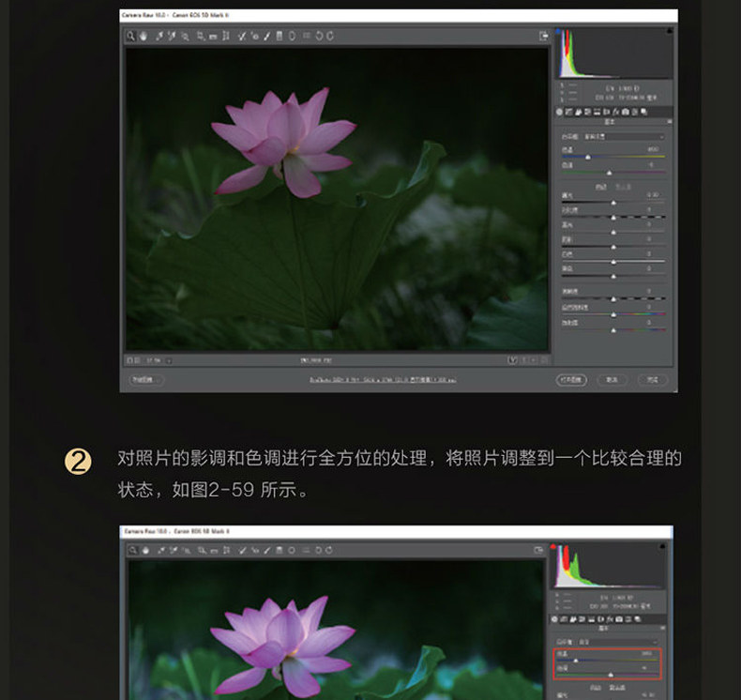This screenshot has width=741, height=700.
Task: Click lotus photo preview in upper window
Action: tap(337, 199)
